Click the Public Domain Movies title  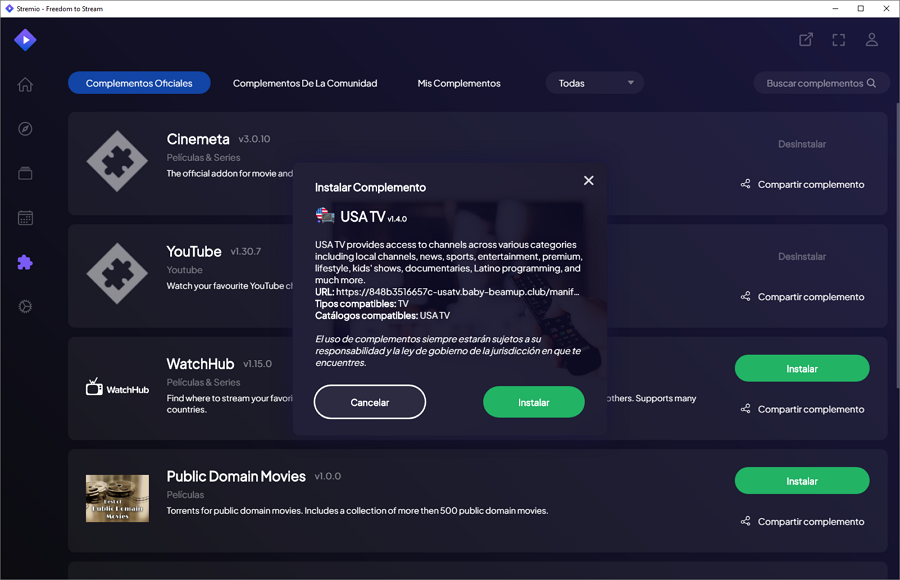point(236,476)
